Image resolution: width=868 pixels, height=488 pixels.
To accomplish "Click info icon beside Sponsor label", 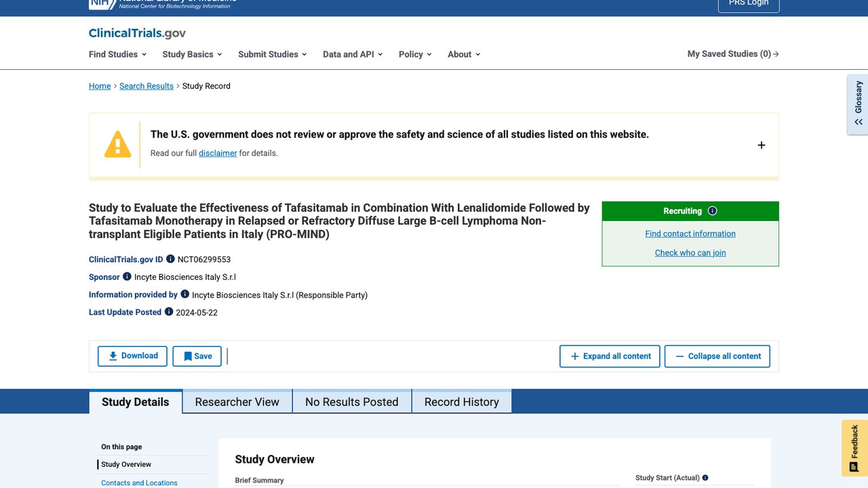I will pos(127,277).
